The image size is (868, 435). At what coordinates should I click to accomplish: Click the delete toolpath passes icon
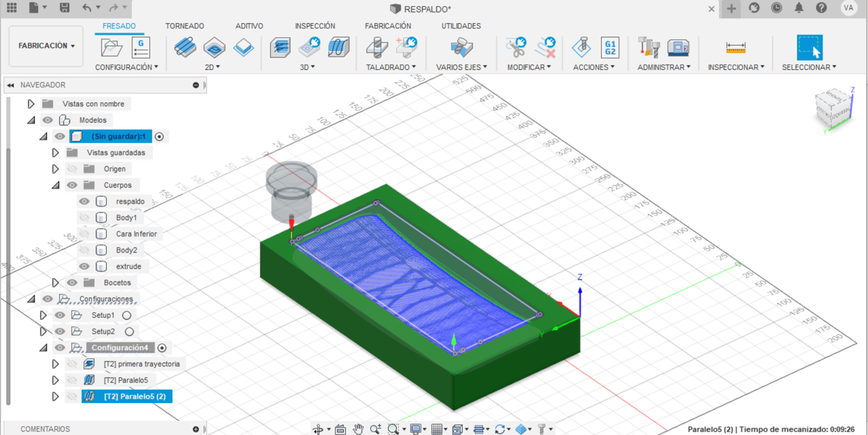545,47
